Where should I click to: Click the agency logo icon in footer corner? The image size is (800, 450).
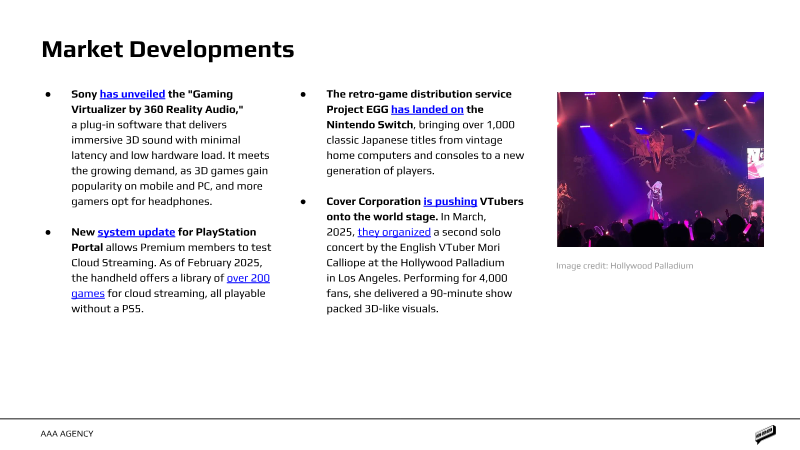(x=765, y=434)
